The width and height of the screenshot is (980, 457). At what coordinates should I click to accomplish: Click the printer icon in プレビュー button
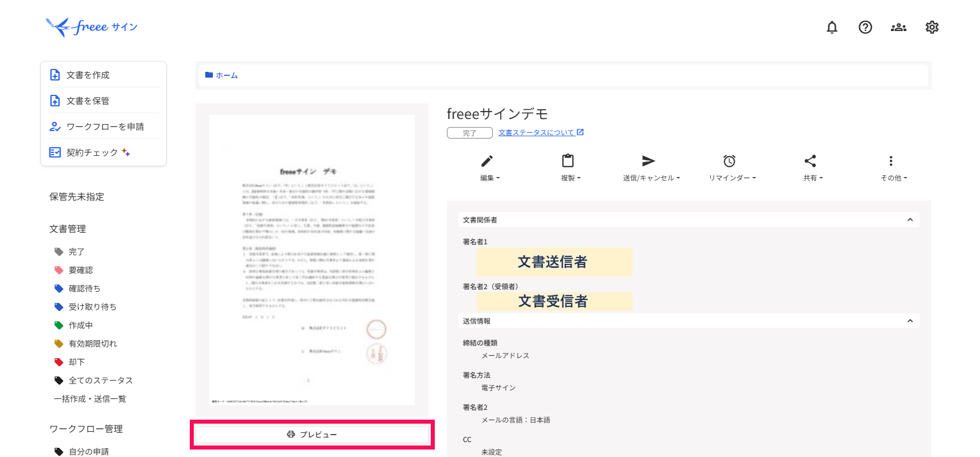click(x=291, y=435)
